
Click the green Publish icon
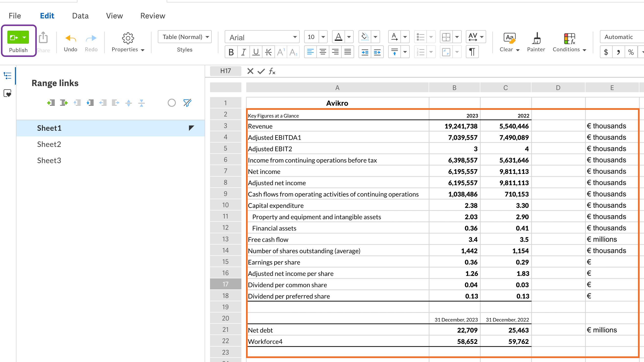[x=14, y=38]
